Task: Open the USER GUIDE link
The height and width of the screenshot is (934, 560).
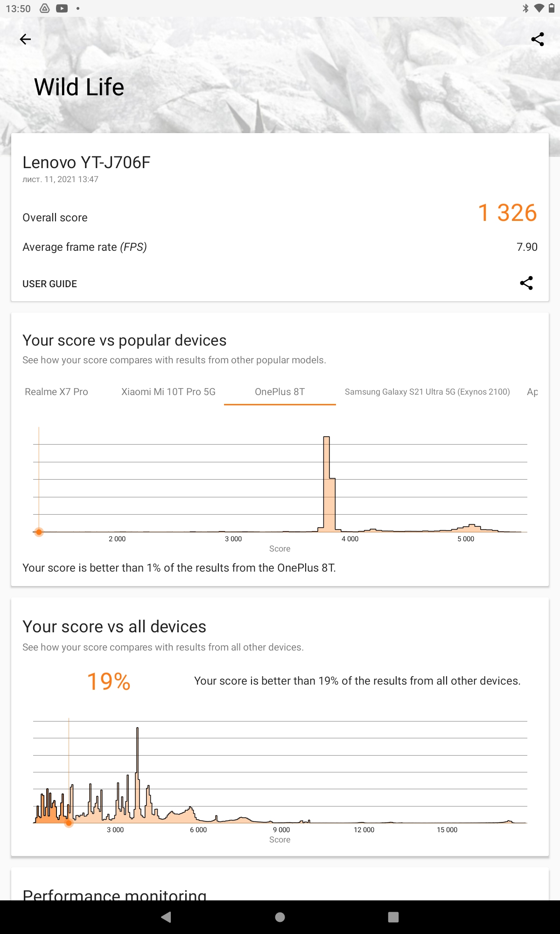Action: pos(50,284)
